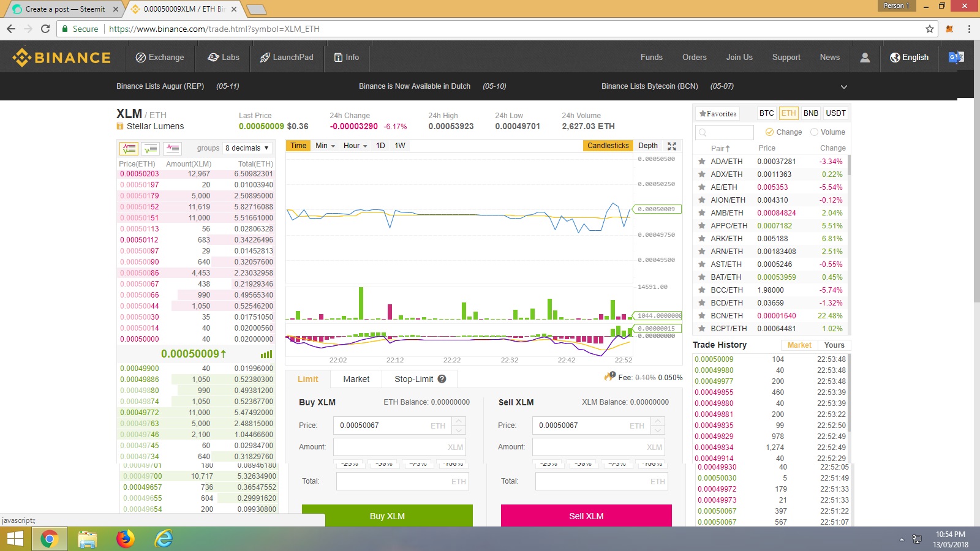Favorite the ARK/ETH pair star
The height and width of the screenshot is (551, 980).
(702, 239)
